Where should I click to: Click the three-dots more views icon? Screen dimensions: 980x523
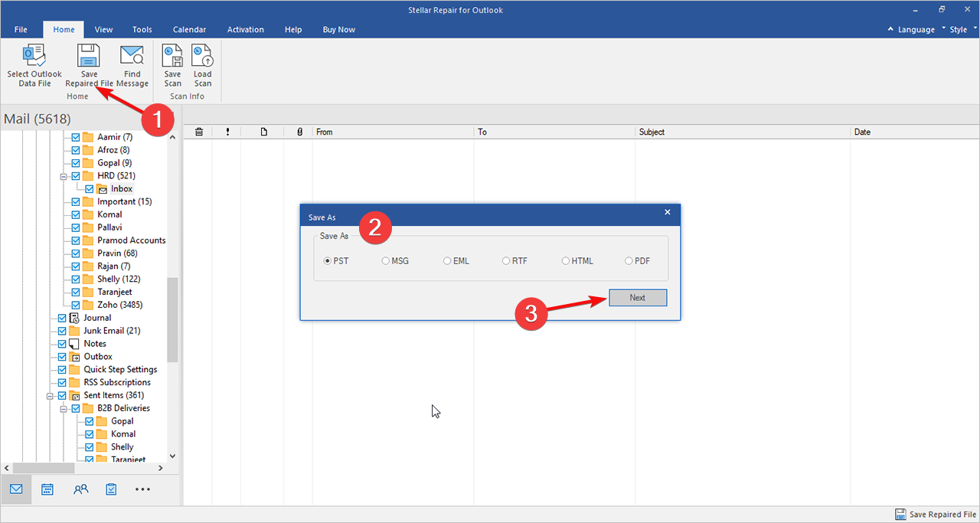[x=142, y=489]
